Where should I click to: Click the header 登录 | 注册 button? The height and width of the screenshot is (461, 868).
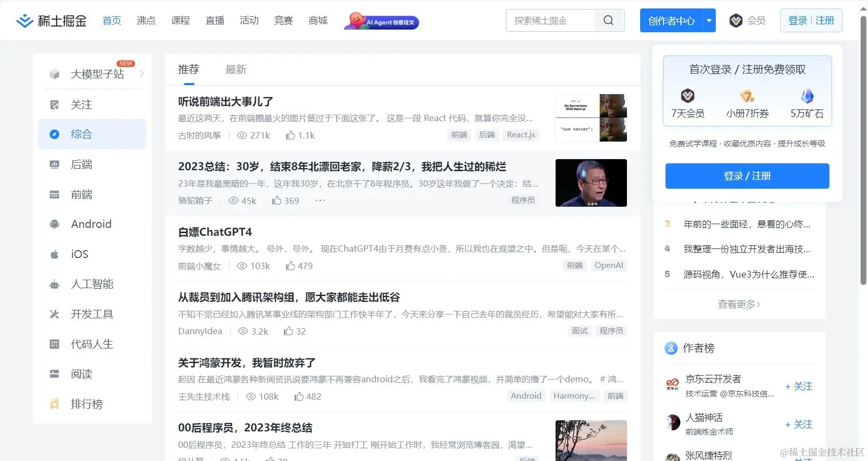point(811,21)
